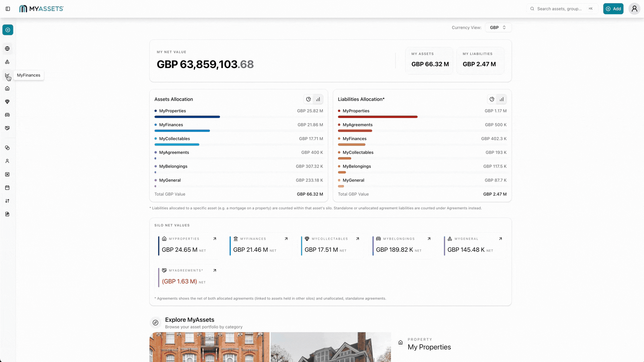The width and height of the screenshot is (644, 362).
Task: Open MyCollectables silo arrow link
Action: pos(358,239)
